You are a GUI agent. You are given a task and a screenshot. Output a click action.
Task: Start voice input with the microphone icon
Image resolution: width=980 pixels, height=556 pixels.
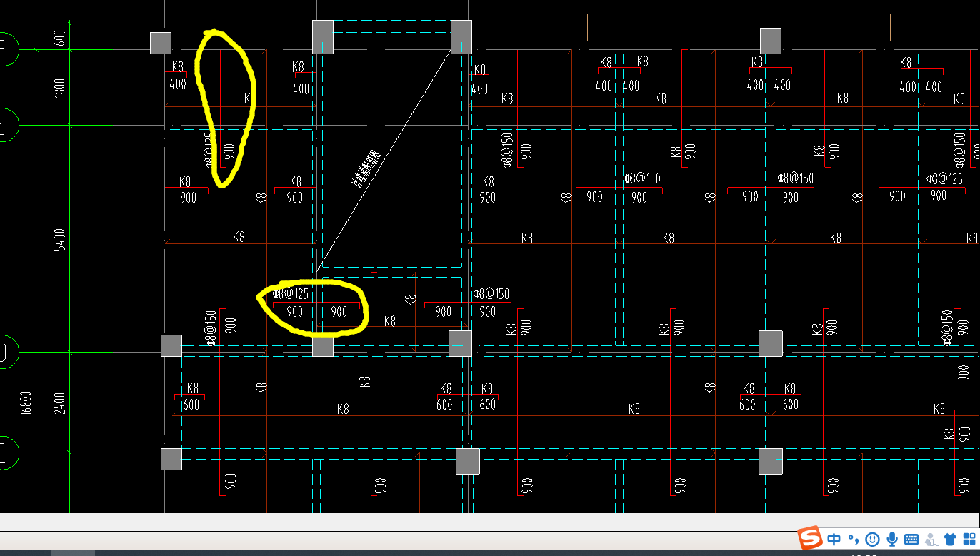tap(891, 539)
